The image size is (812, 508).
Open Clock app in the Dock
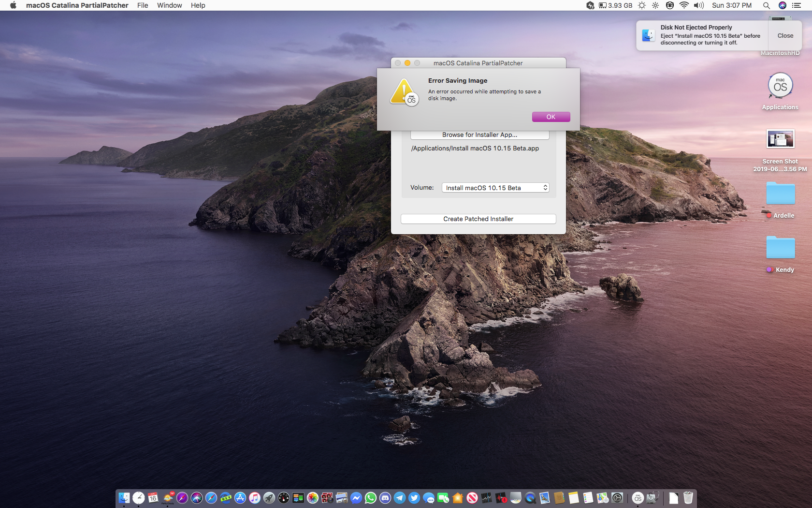click(x=139, y=498)
